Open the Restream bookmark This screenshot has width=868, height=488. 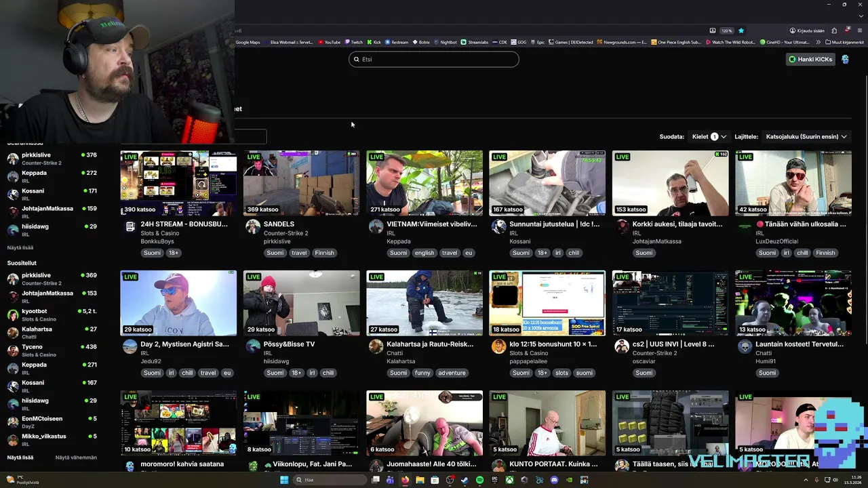397,42
